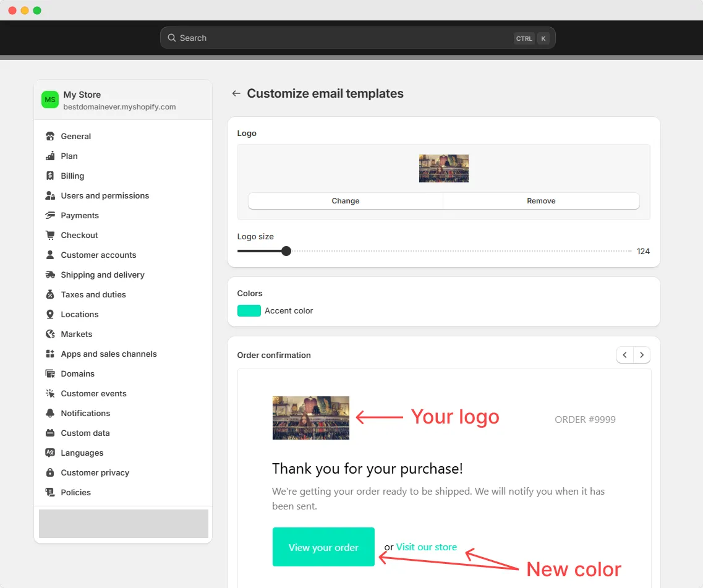703x588 pixels.
Task: Click the Visit our store link
Action: [x=426, y=547]
